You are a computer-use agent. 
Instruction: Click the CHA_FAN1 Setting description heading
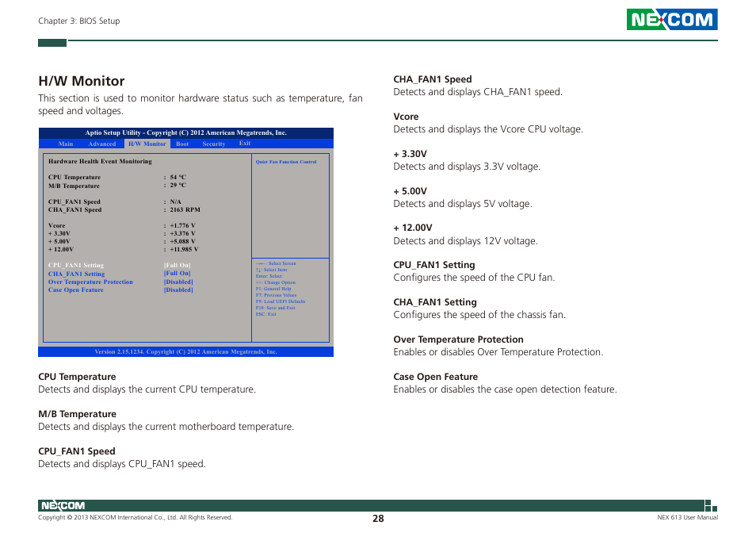pos(435,302)
